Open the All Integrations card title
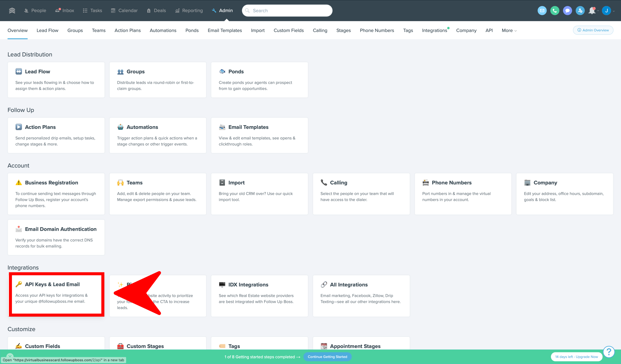Viewport: 621px width, 364px height. [x=349, y=285]
